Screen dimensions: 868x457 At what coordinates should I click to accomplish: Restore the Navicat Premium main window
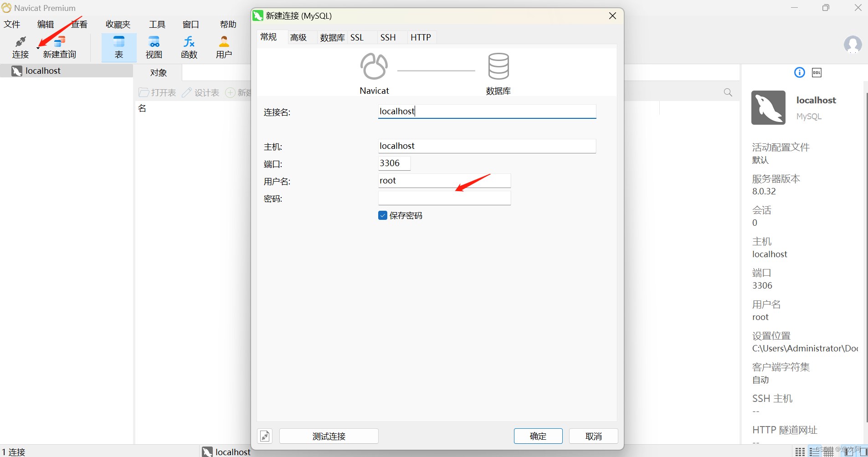tap(826, 8)
